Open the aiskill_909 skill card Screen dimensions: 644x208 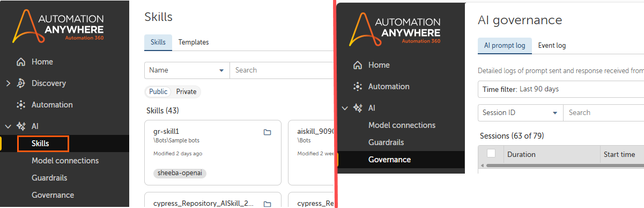(311, 153)
